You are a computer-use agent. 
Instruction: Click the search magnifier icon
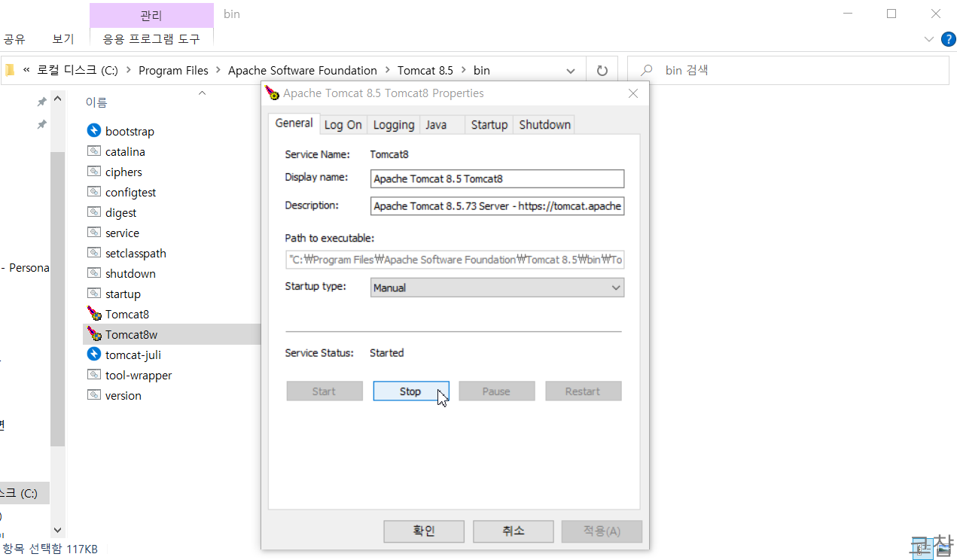[646, 70]
